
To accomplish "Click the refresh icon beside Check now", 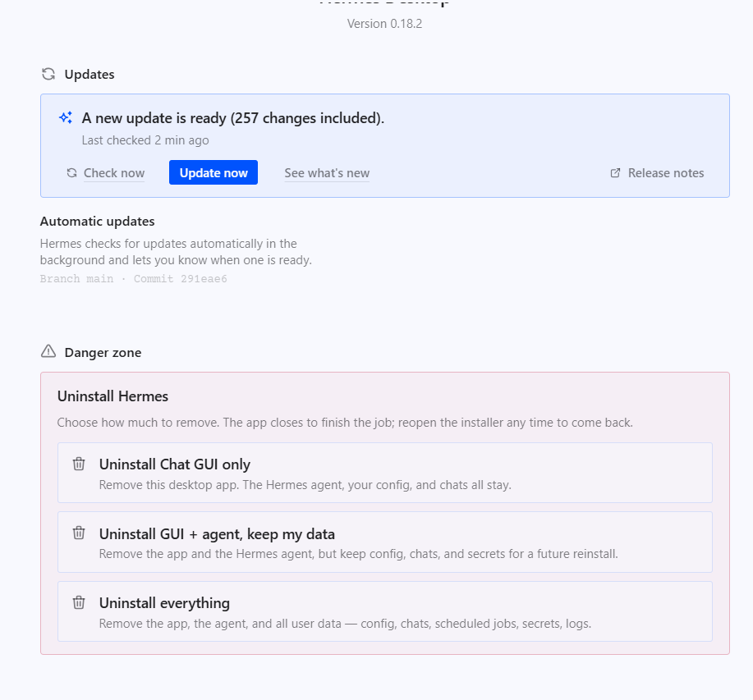I will pyautogui.click(x=71, y=172).
